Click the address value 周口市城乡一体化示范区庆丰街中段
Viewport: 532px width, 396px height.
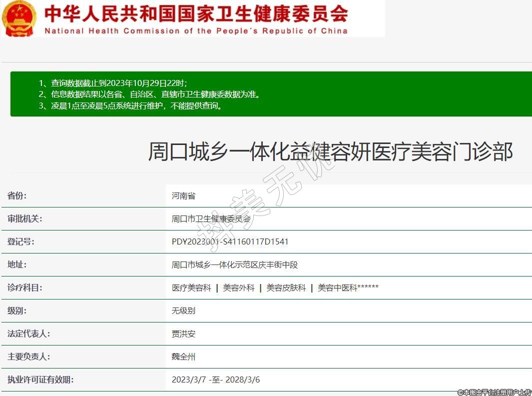coord(234,265)
